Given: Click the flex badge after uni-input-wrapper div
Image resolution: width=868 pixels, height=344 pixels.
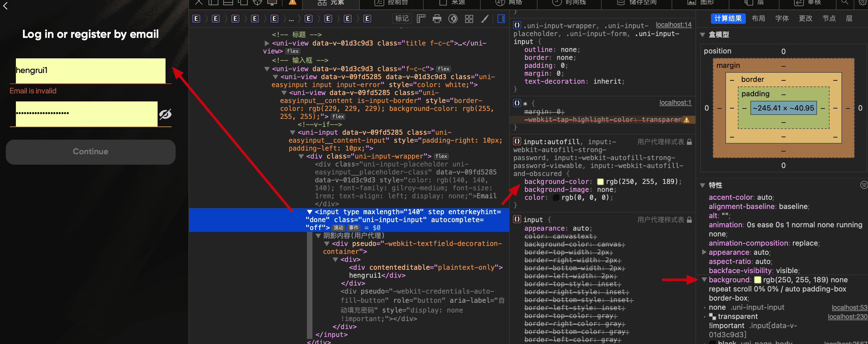Looking at the screenshot, I should tap(441, 156).
